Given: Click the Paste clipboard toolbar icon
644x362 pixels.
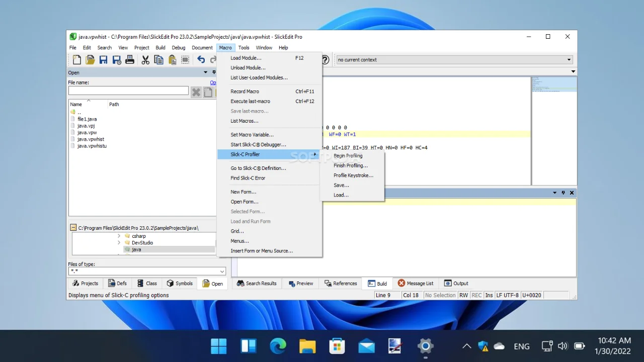Looking at the screenshot, I should (x=172, y=60).
